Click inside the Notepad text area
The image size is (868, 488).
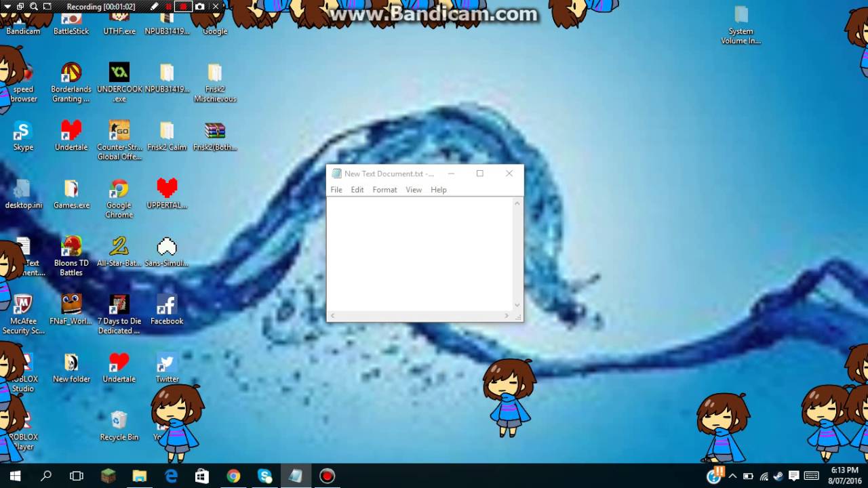click(x=420, y=254)
